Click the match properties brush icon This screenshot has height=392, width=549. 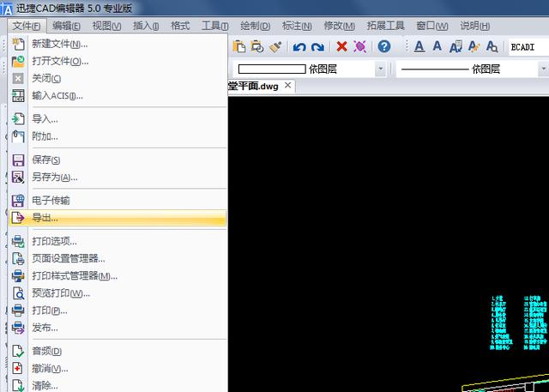click(x=275, y=46)
